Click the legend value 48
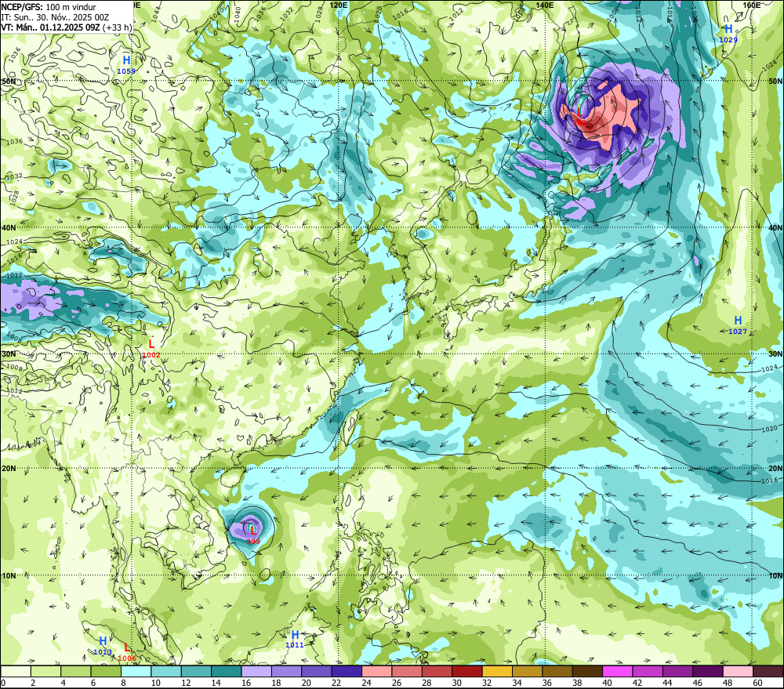Viewport: 784px width, 689px height. [x=728, y=683]
